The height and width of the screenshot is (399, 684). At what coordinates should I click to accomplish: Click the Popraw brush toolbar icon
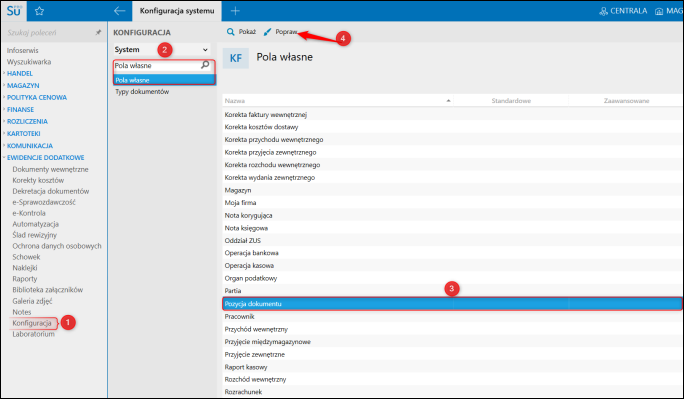click(267, 32)
